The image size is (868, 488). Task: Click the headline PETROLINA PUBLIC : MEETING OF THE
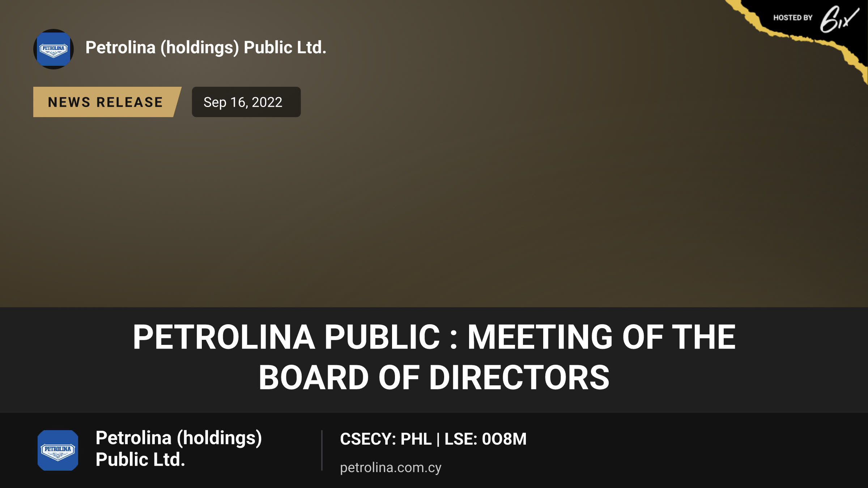pos(434,337)
